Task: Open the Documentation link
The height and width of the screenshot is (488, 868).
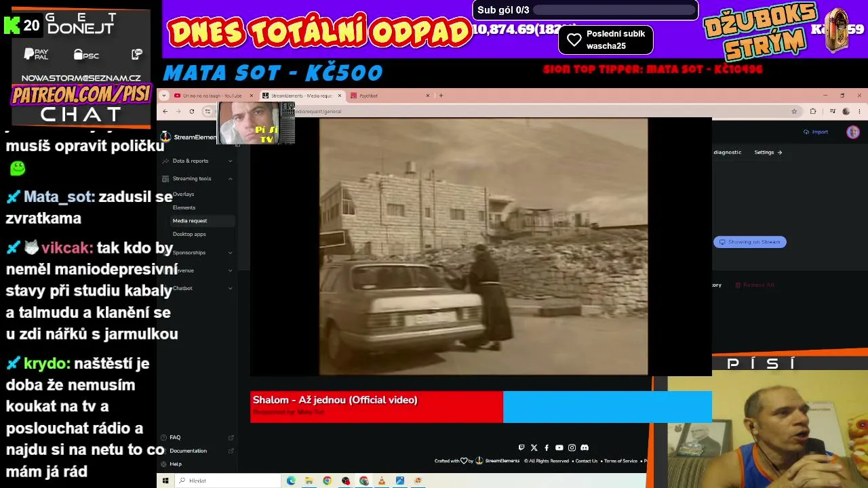Action: (189, 451)
